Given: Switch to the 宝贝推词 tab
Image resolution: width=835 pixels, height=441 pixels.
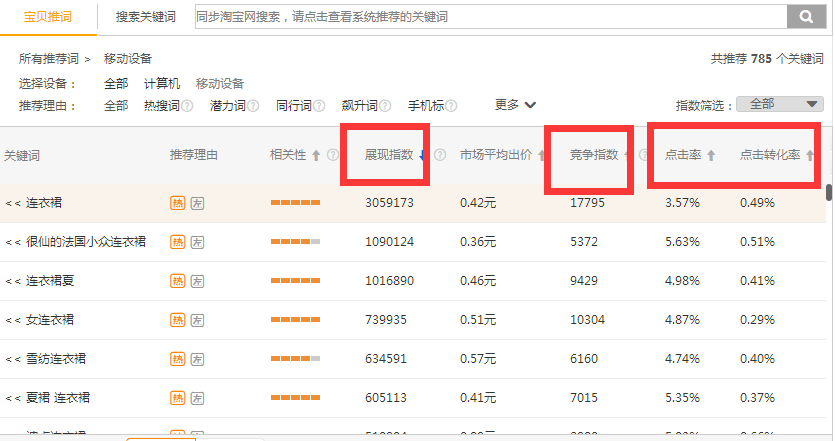Looking at the screenshot, I should 49,17.
